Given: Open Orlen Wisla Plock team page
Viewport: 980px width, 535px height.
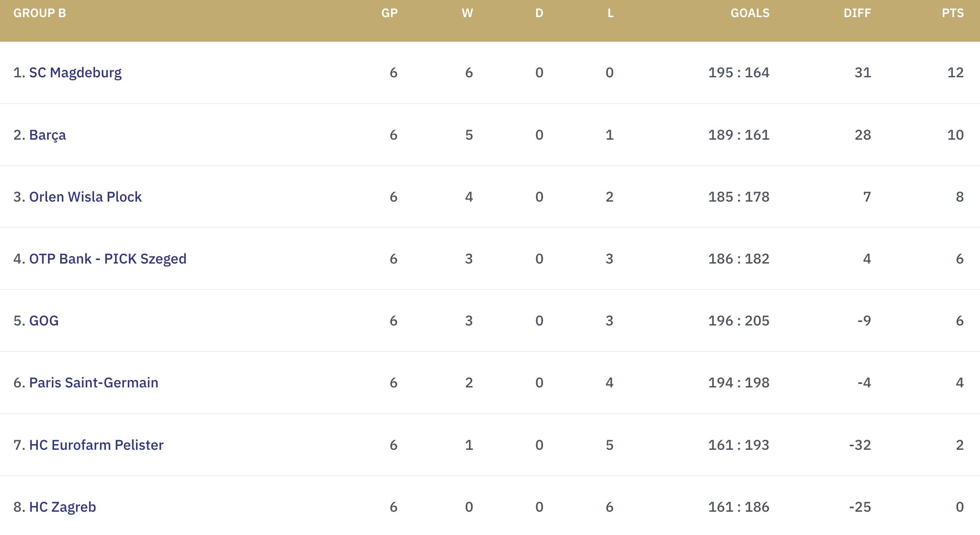Looking at the screenshot, I should (x=85, y=197).
